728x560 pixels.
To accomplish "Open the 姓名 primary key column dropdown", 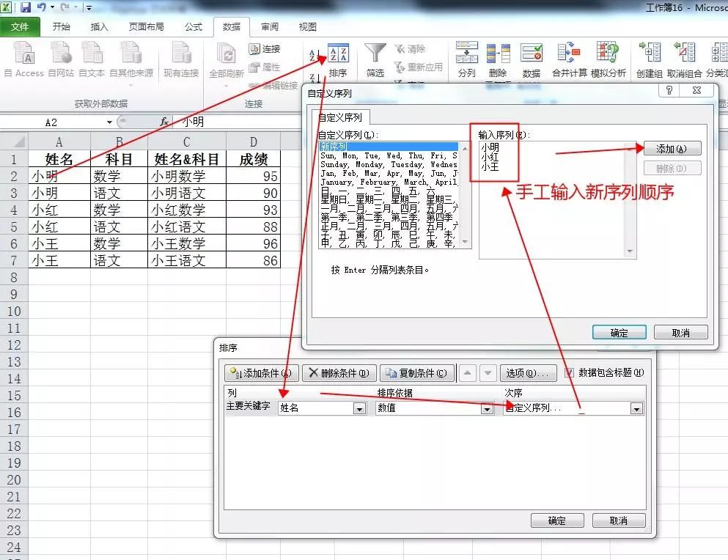I will tap(359, 409).
